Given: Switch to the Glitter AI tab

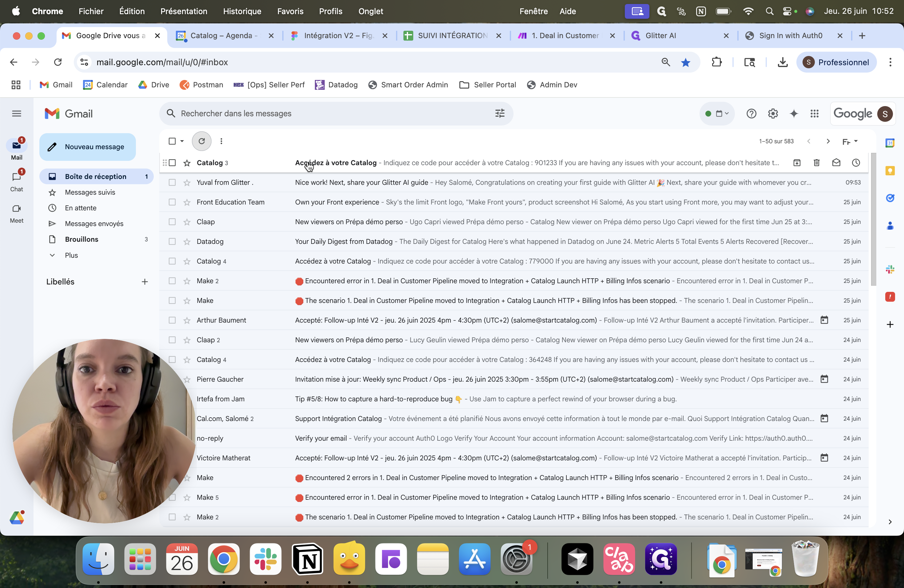Looking at the screenshot, I should click(680, 36).
